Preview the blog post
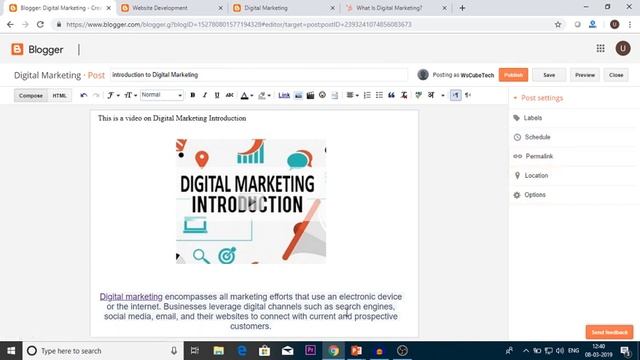 (x=585, y=75)
